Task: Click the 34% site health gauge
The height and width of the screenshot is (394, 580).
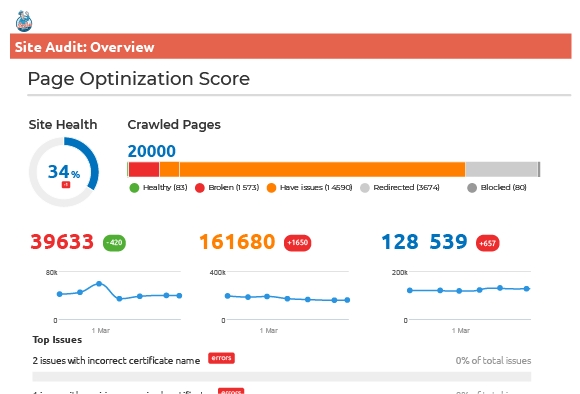Action: [64, 172]
